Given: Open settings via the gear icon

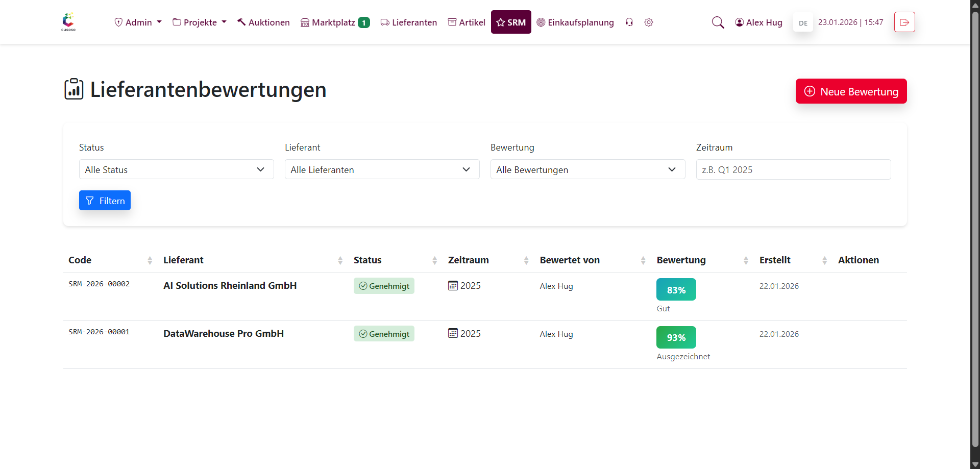Looking at the screenshot, I should click(x=649, y=22).
